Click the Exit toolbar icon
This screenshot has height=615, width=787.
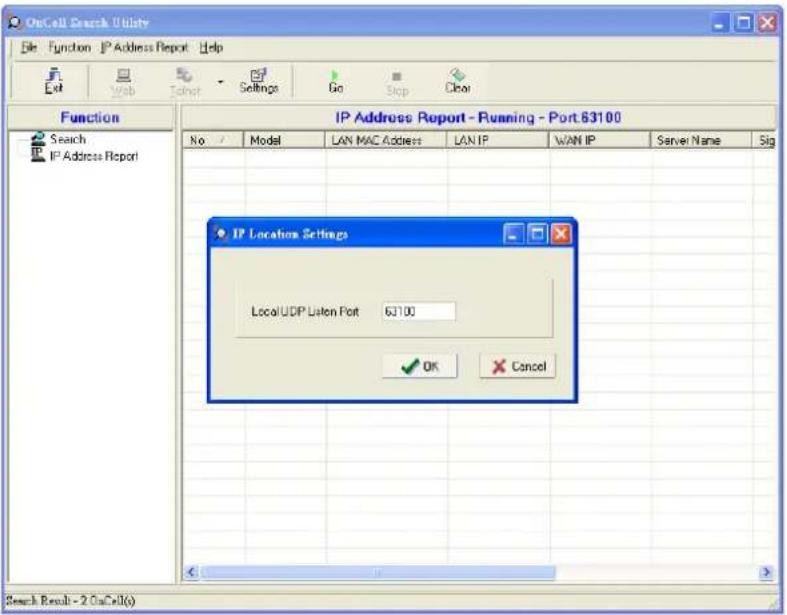[x=54, y=81]
